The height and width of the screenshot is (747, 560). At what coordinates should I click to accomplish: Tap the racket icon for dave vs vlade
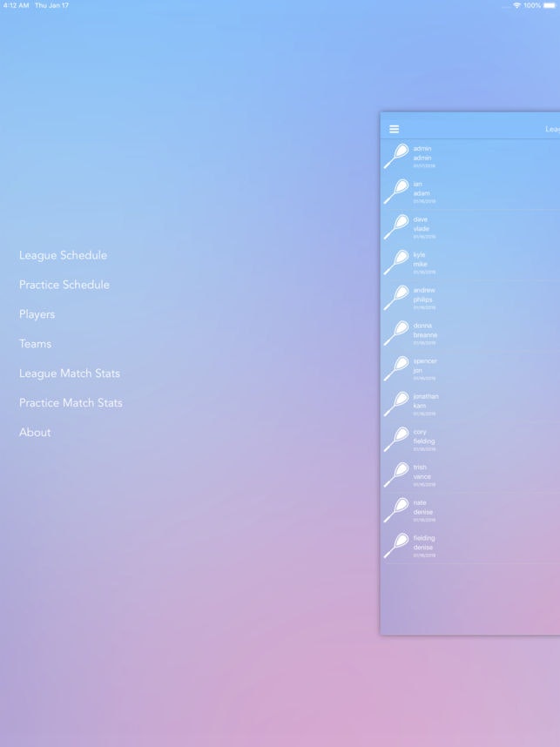(x=396, y=226)
